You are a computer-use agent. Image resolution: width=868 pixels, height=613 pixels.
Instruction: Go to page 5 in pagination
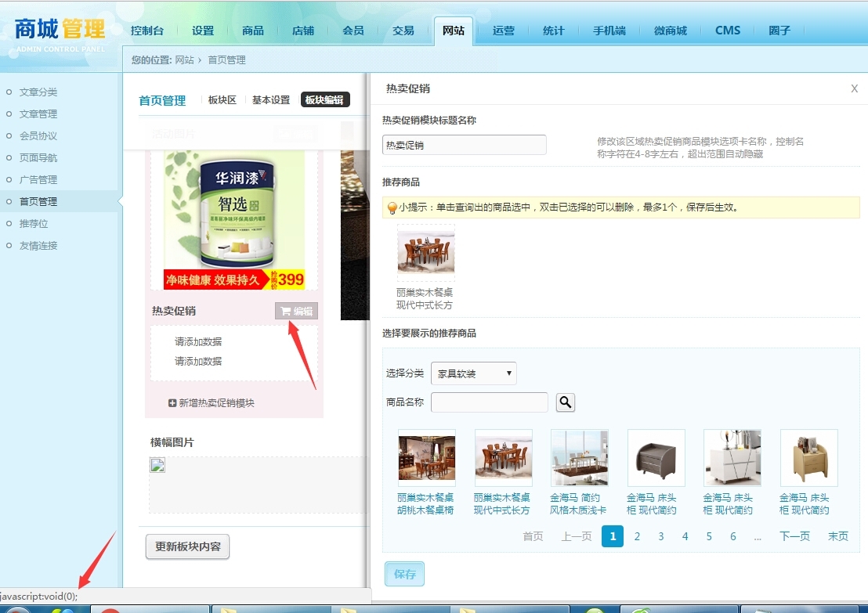(709, 536)
